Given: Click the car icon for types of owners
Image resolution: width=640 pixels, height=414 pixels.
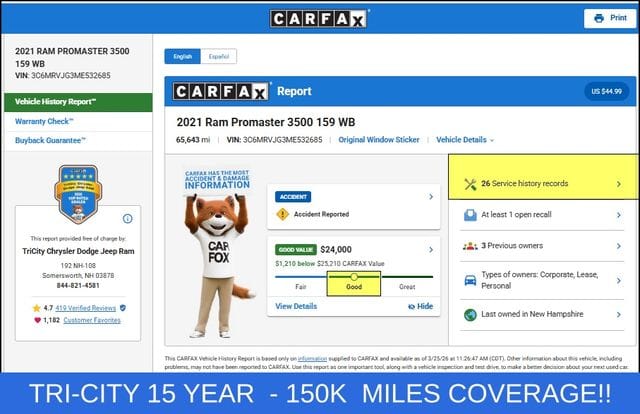Looking at the screenshot, I should [470, 281].
